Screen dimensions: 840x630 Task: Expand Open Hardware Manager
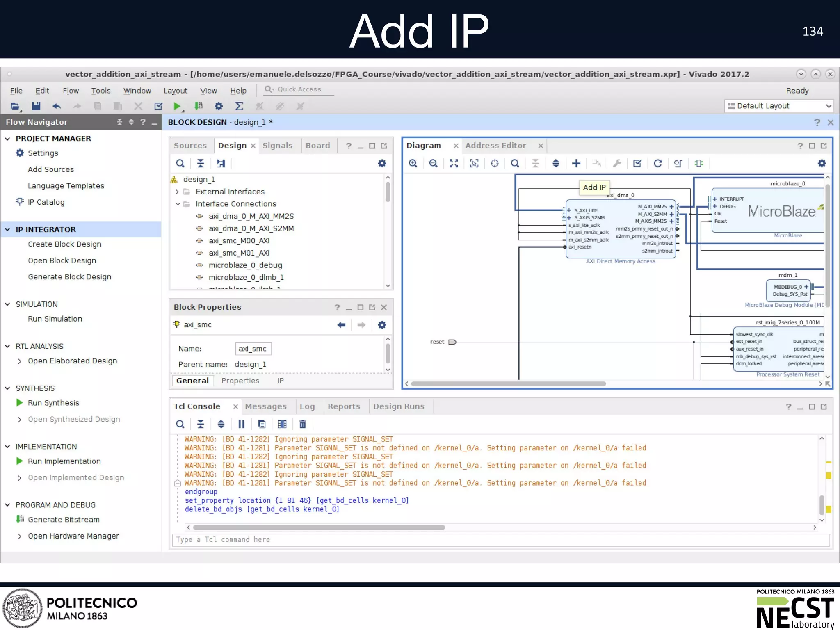pyautogui.click(x=19, y=536)
